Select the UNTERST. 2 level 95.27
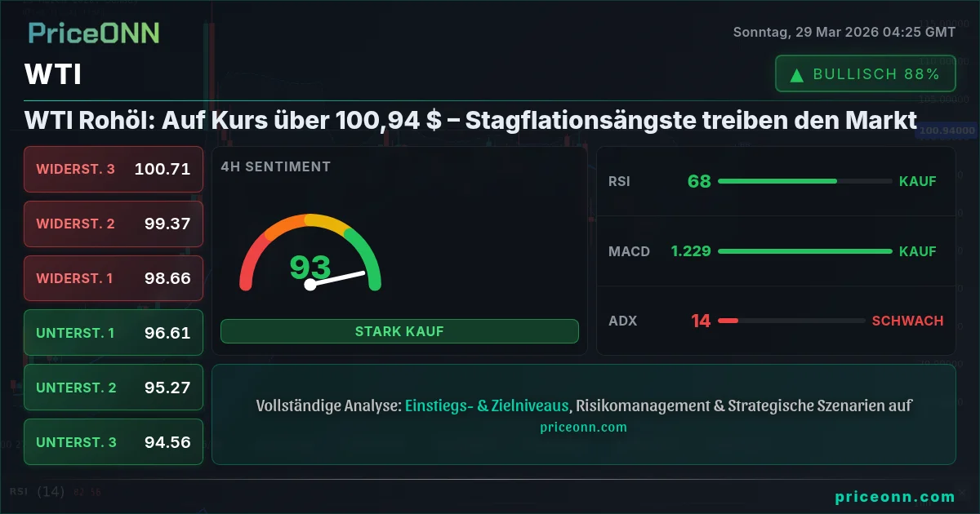Viewport: 980px width, 514px height. point(114,388)
